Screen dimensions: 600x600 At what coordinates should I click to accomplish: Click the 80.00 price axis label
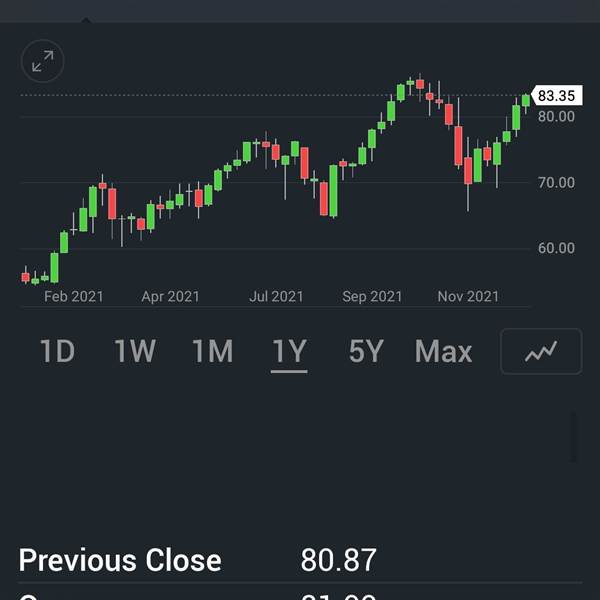(x=556, y=116)
